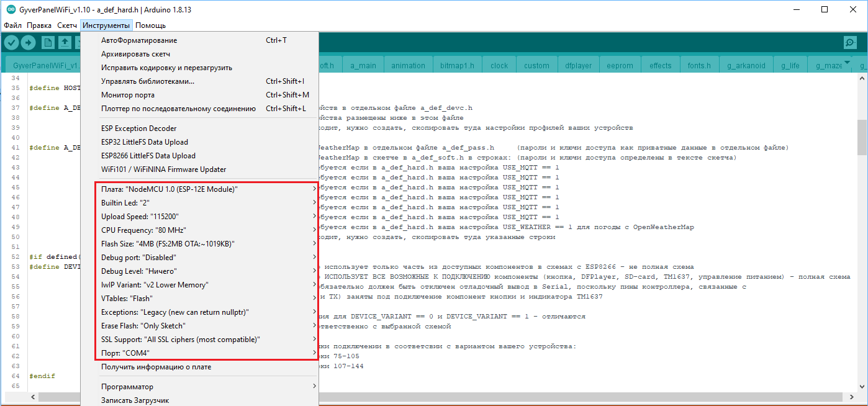The image size is (868, 406).
Task: Open the tab list dropdown arrow
Action: [847, 61]
